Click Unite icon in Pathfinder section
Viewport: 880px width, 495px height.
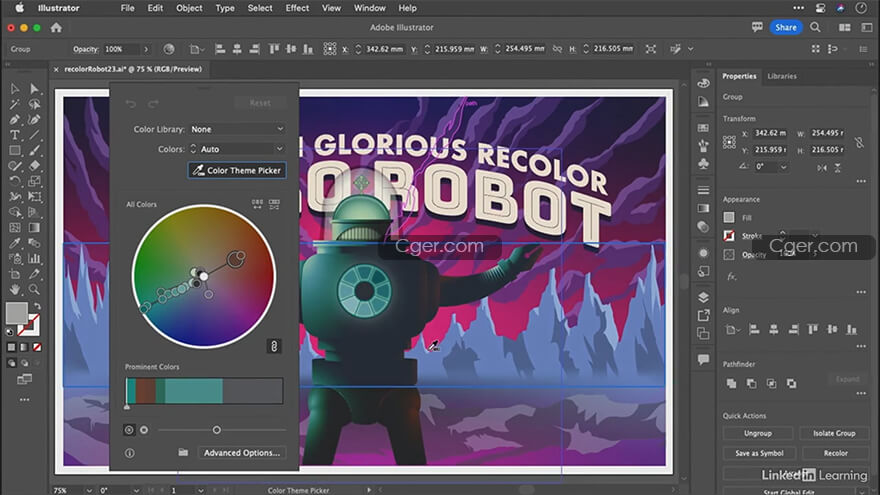tap(731, 383)
